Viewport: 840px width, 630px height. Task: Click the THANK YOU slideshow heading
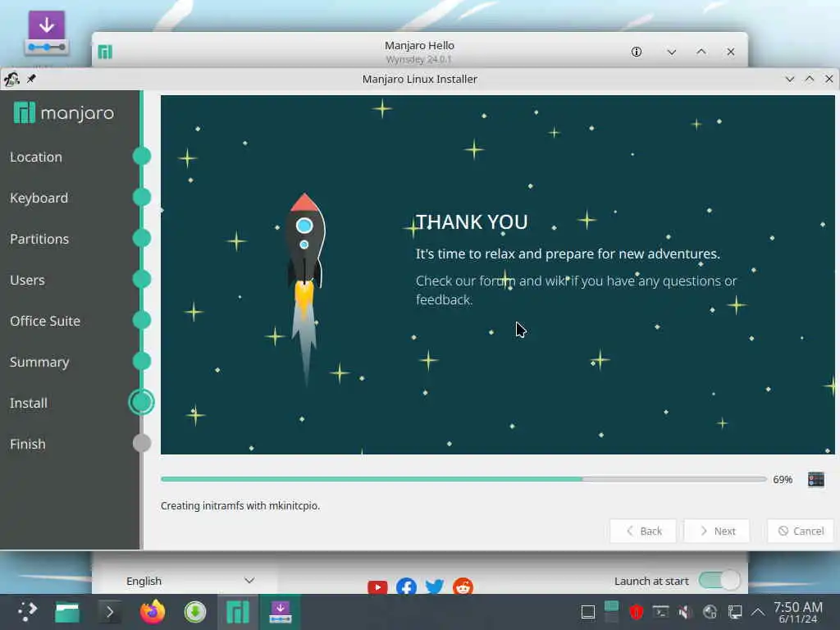pos(472,221)
